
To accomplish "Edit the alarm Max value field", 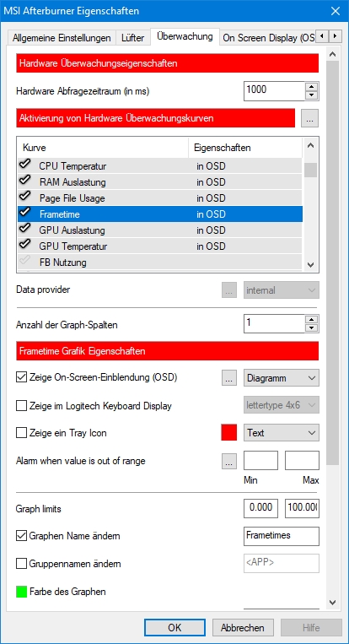I will click(x=303, y=460).
